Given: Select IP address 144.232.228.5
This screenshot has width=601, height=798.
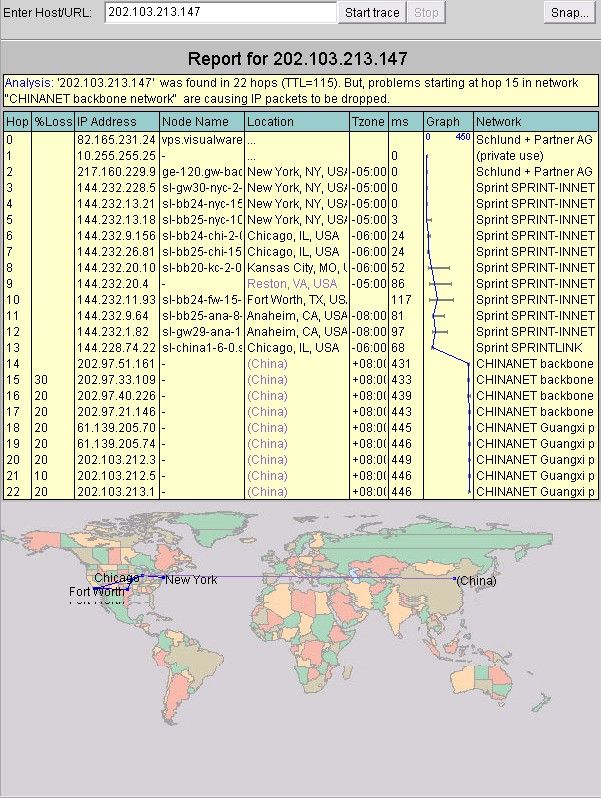Looking at the screenshot, I should pyautogui.click(x=117, y=188).
